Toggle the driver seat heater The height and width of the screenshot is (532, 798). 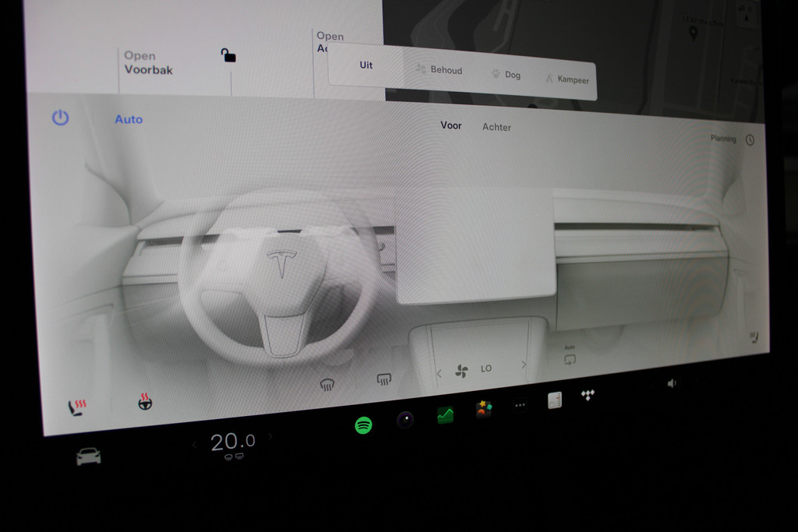[77, 407]
